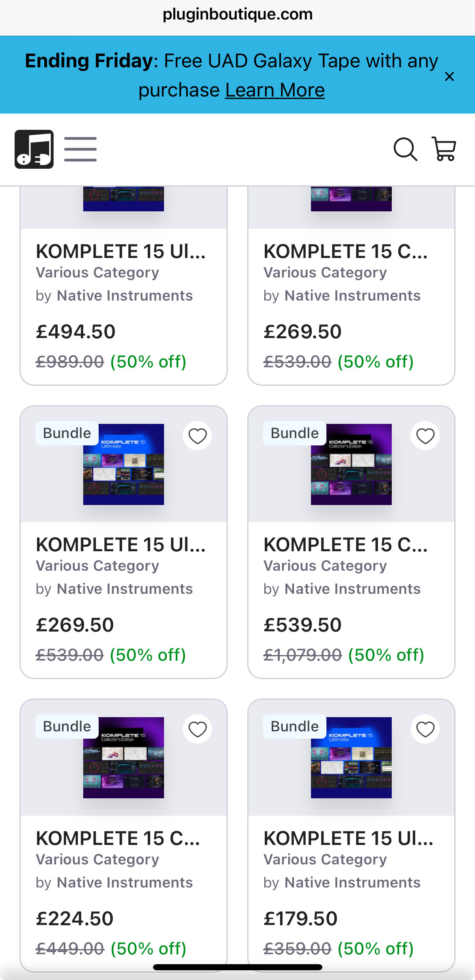This screenshot has height=980, width=475.
Task: Open the KOMPLETE 15 title priced £494.50
Action: click(x=121, y=251)
